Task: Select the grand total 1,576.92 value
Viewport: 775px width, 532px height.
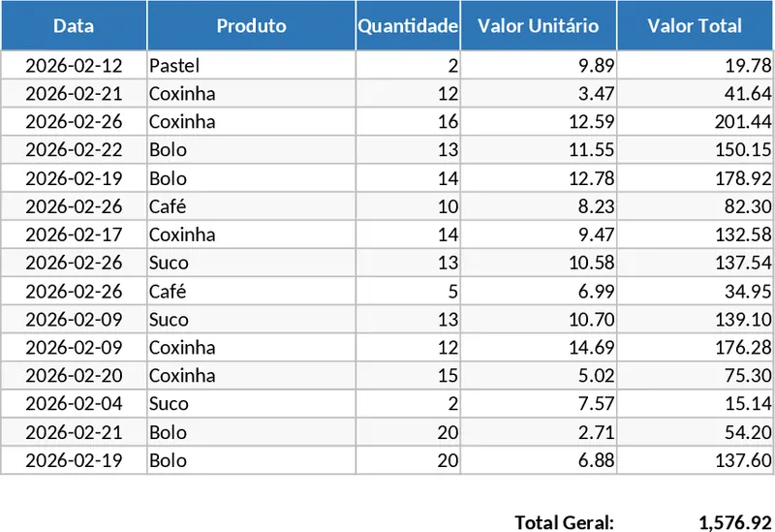Action: 734,522
